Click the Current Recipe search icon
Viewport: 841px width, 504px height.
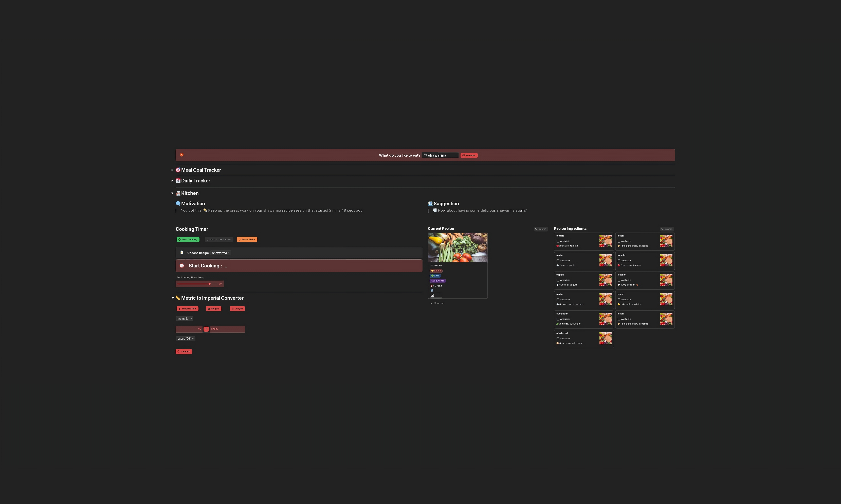(x=536, y=229)
